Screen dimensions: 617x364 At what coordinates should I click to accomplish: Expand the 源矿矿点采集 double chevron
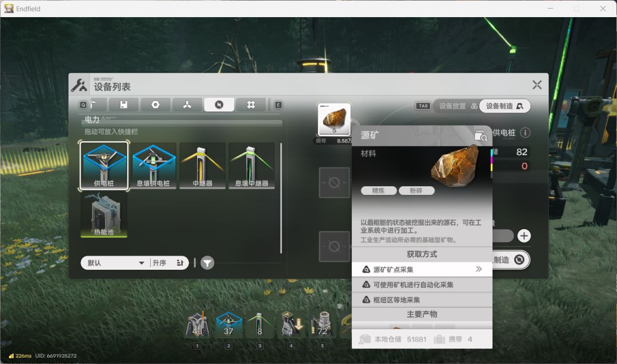[x=479, y=269]
